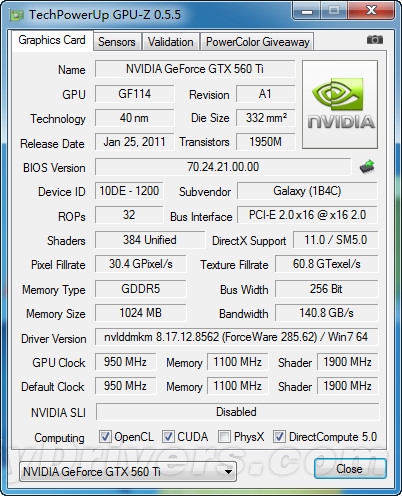Screen dimensions: 402x496
Task: Click the Release Date field Jan 25, 2011
Action: tap(135, 142)
